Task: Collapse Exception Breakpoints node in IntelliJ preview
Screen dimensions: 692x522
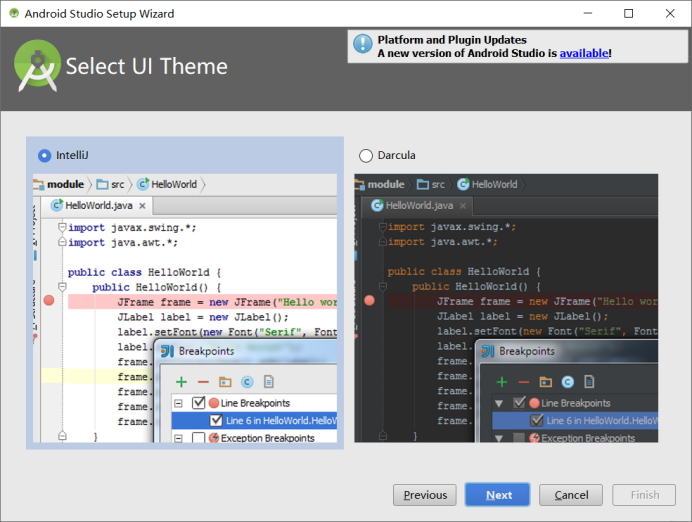Action: [x=178, y=438]
